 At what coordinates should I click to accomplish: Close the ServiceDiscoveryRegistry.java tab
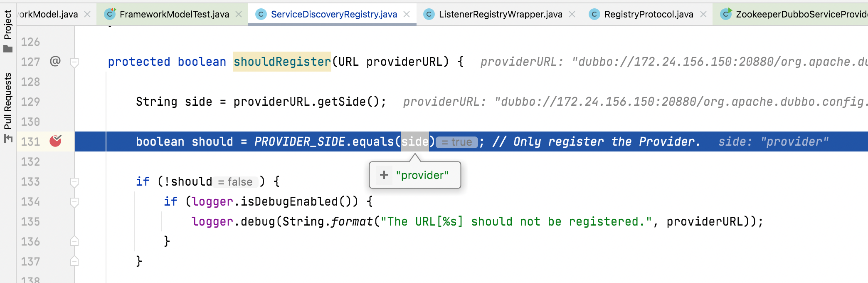coord(407,14)
